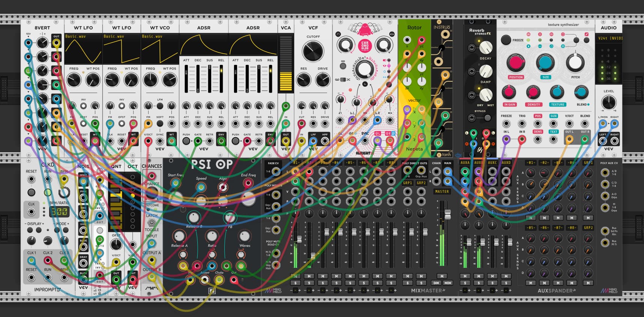The height and width of the screenshot is (317, 644).
Task: Click the GRP1 label on MixMaster
Action: (407, 183)
